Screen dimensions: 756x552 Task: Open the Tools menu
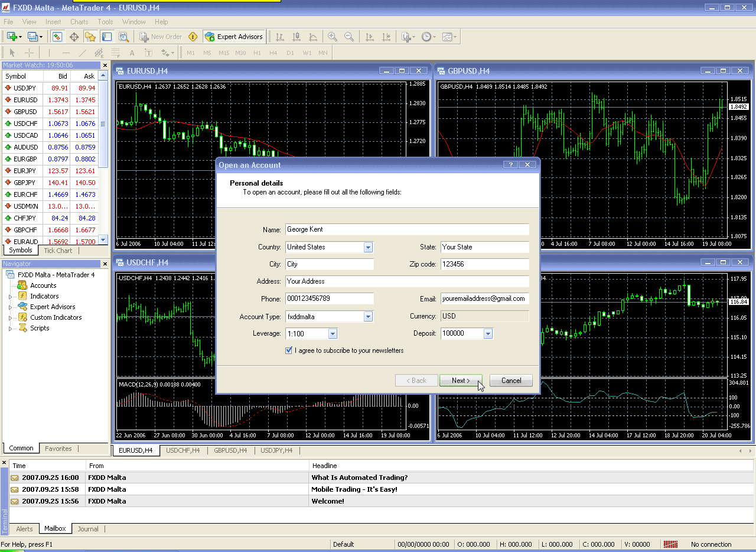point(106,22)
